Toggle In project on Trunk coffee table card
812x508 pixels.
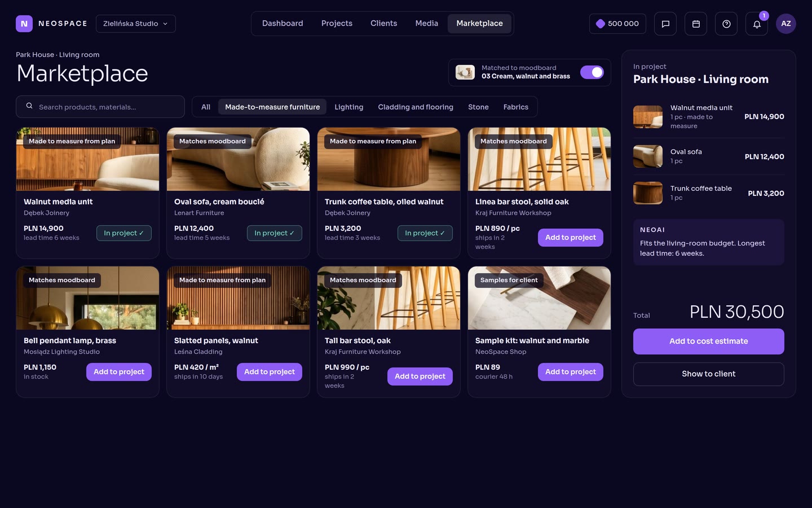pos(425,233)
